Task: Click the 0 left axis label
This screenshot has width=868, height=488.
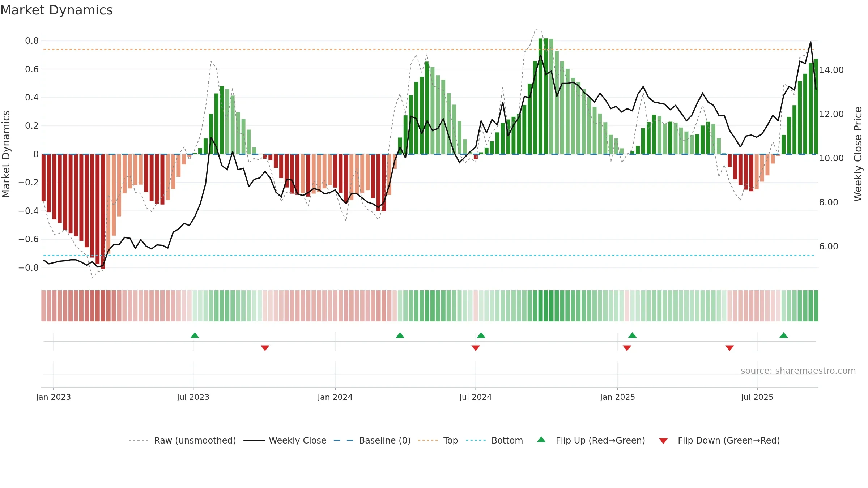Action: click(x=36, y=154)
